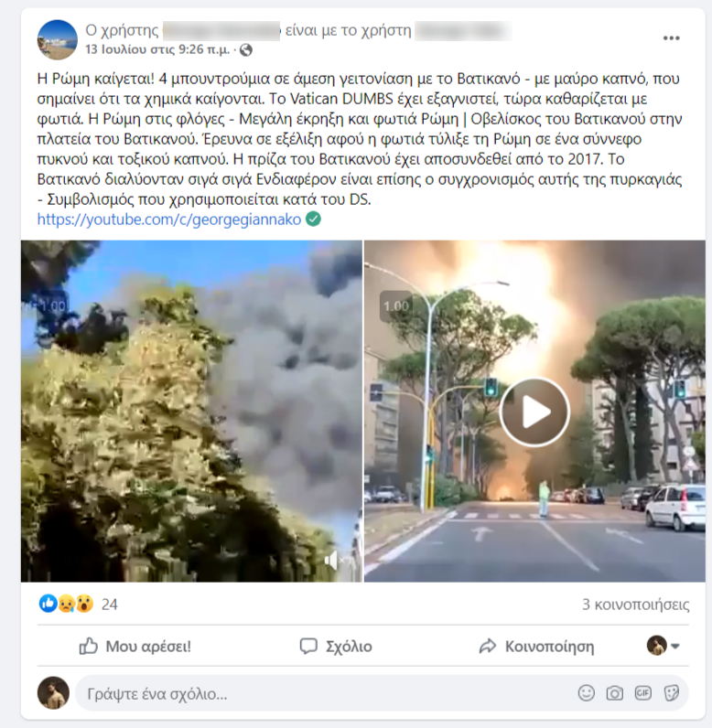712x728 pixels.
Task: Expand the comment-as profile switcher dropdown
Action: [663, 646]
